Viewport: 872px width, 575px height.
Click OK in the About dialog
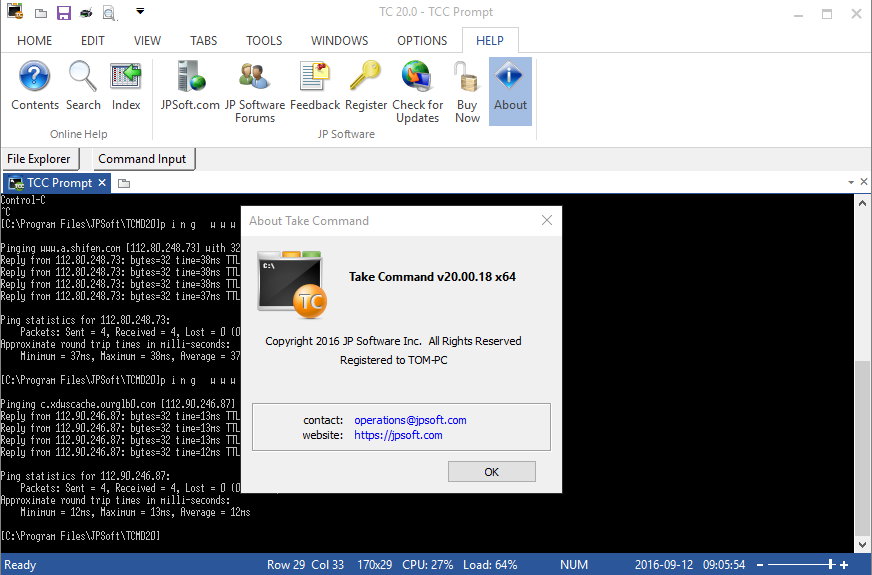click(492, 472)
